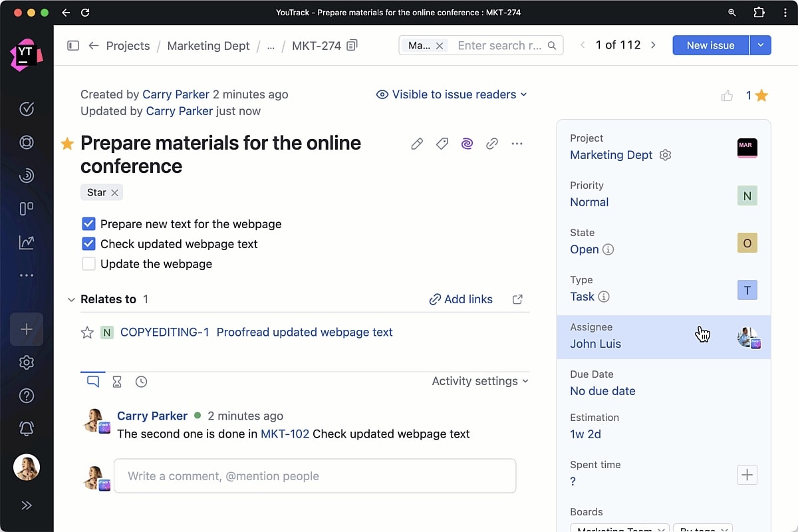Screen dimensions: 798x532
Task: Switch to the work items hourglass tab
Action: pos(117,382)
